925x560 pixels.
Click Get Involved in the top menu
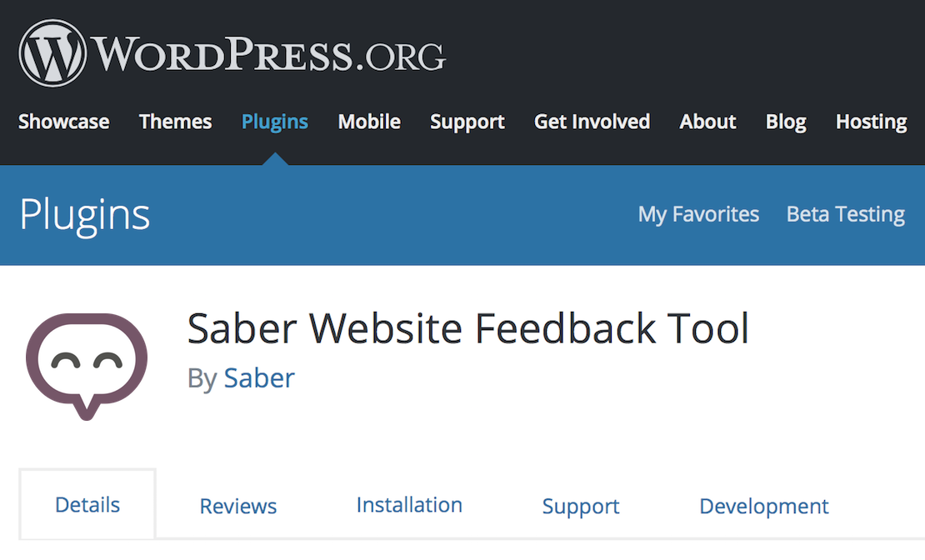[592, 122]
